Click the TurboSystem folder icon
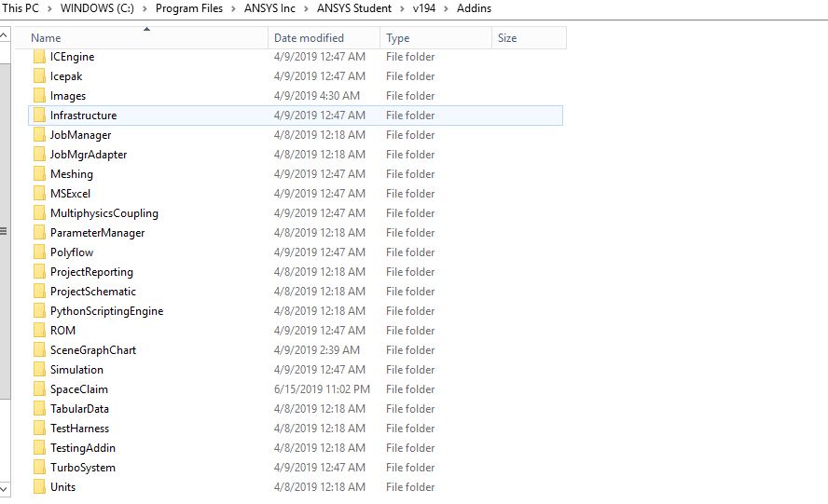 pos(39,467)
